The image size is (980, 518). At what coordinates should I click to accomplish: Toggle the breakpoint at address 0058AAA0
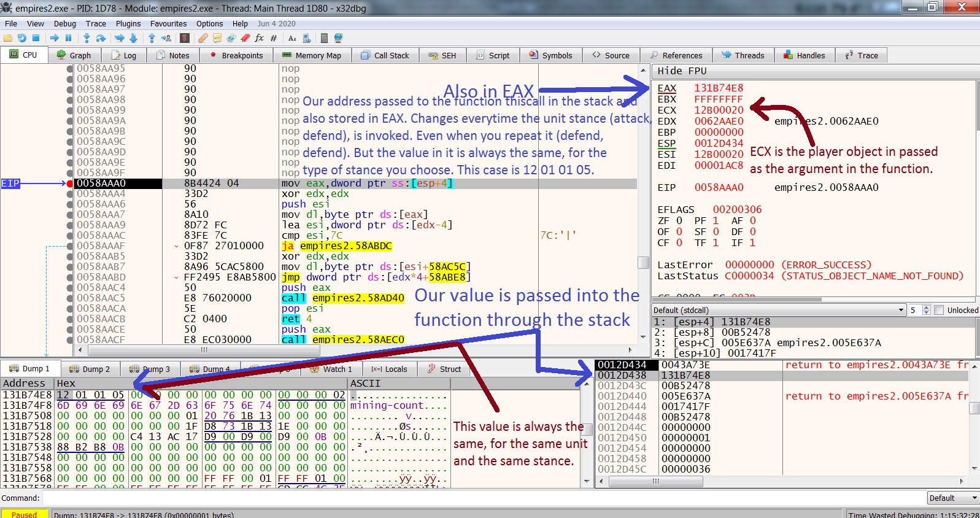(x=70, y=184)
